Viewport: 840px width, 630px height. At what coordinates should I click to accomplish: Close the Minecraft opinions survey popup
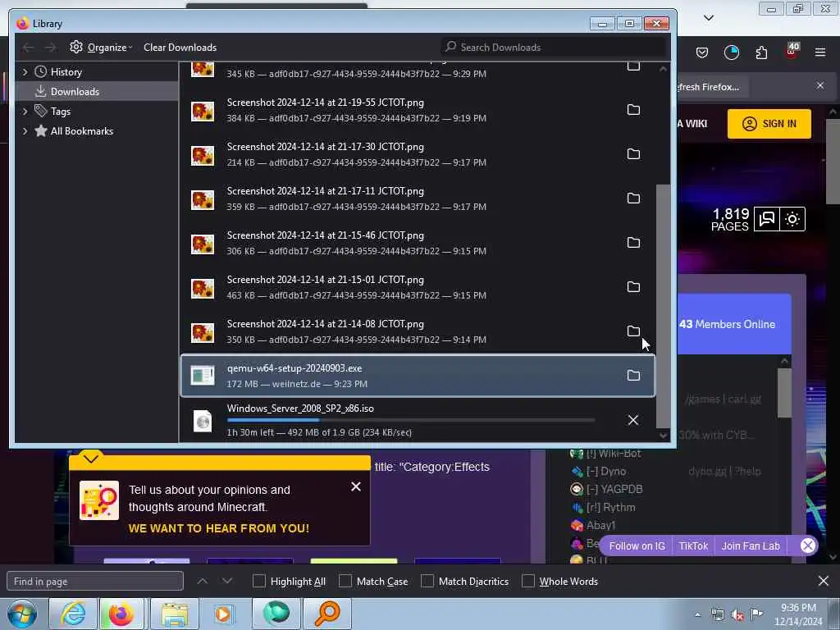356,486
